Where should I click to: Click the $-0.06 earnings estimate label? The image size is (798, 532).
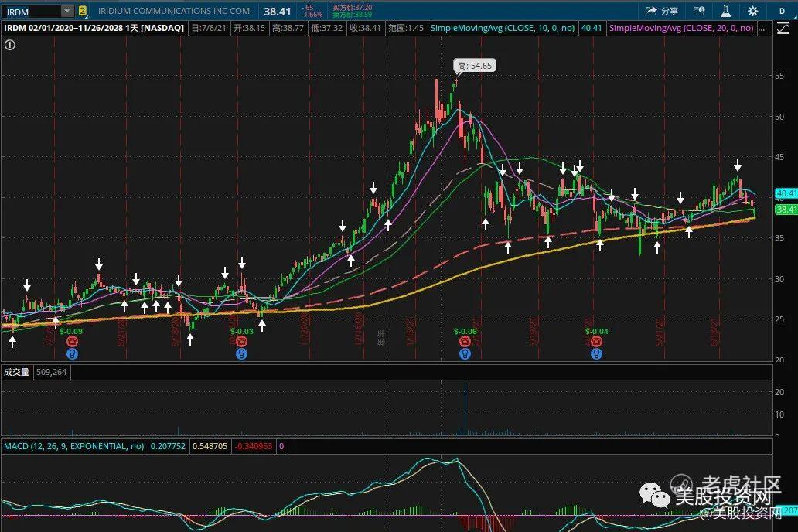tap(465, 332)
